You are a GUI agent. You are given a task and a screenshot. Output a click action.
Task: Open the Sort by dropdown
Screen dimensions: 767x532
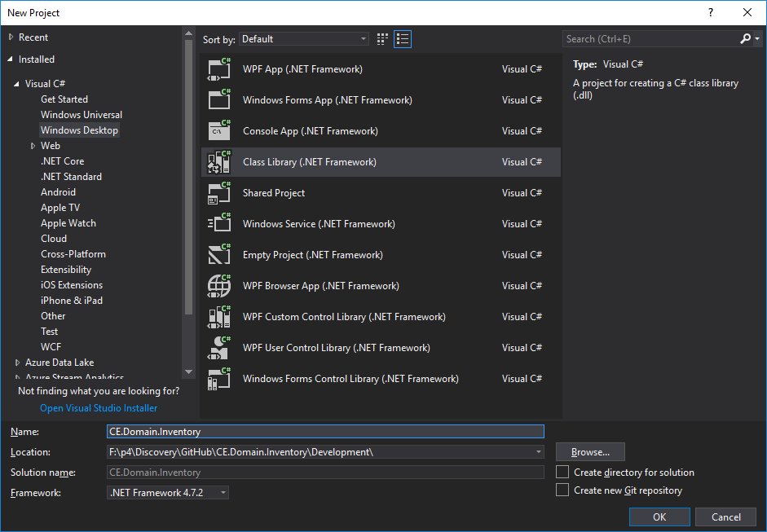[x=304, y=39]
